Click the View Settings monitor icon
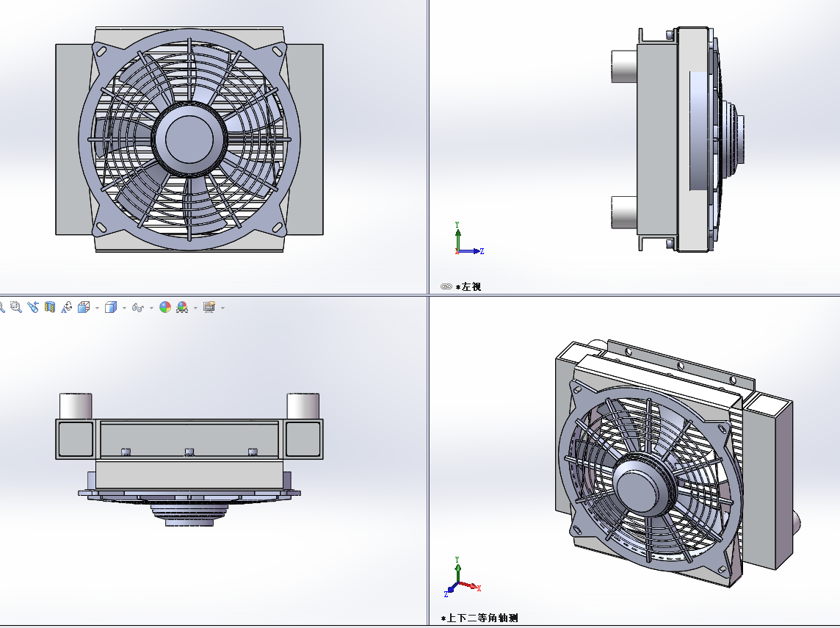The image size is (840, 628). (209, 307)
